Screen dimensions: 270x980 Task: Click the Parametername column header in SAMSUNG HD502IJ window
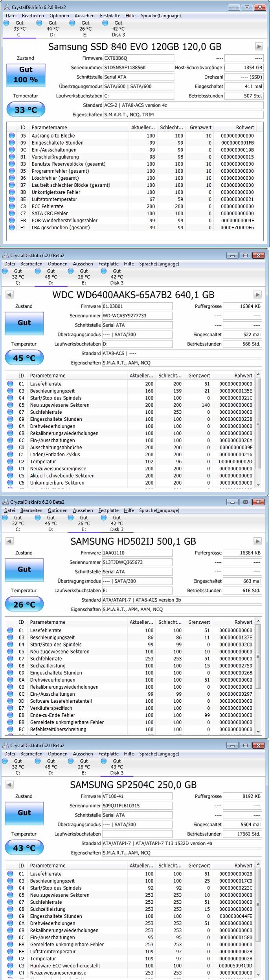pyautogui.click(x=77, y=622)
